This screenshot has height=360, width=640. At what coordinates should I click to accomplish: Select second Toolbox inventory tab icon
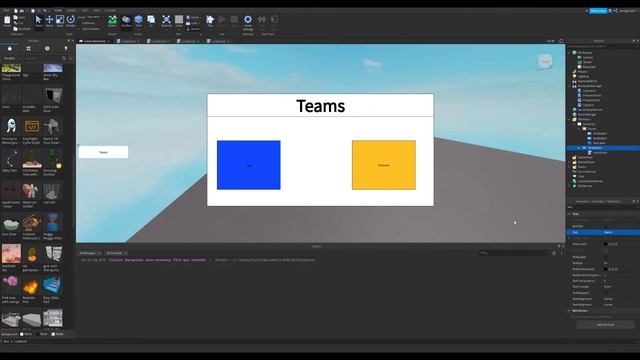point(29,48)
